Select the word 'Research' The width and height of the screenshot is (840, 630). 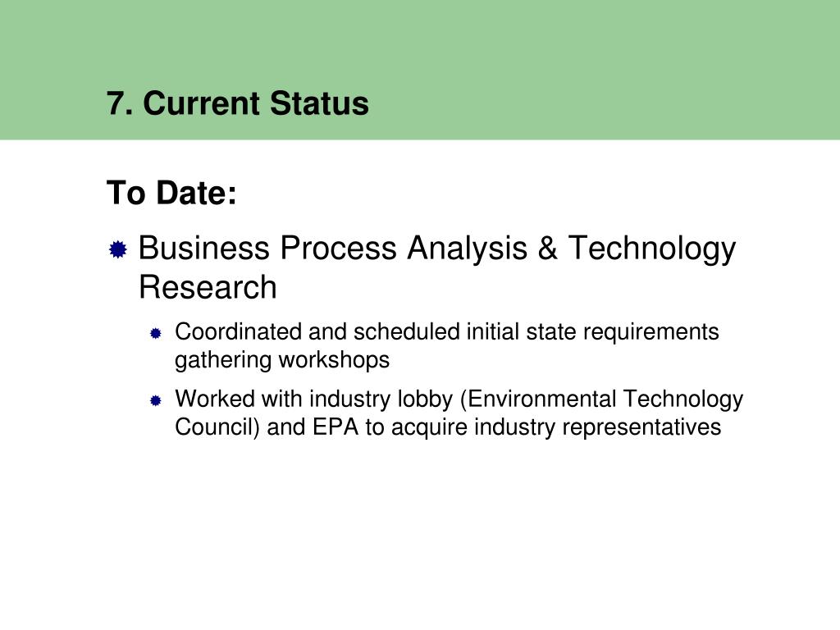coord(208,286)
